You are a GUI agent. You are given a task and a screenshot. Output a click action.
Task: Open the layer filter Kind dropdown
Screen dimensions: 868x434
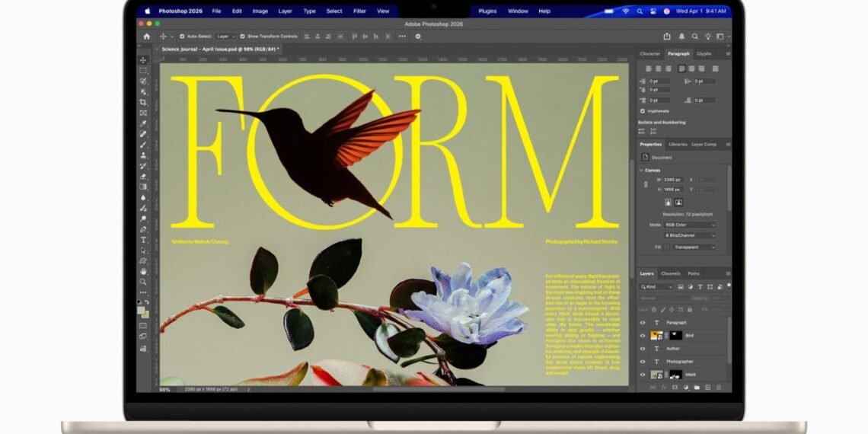656,287
